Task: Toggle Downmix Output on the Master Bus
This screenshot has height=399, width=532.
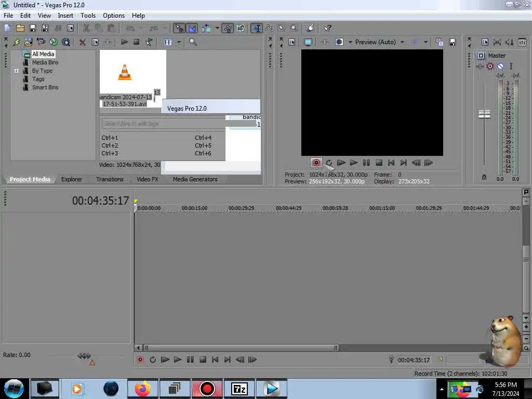Action: (497, 42)
